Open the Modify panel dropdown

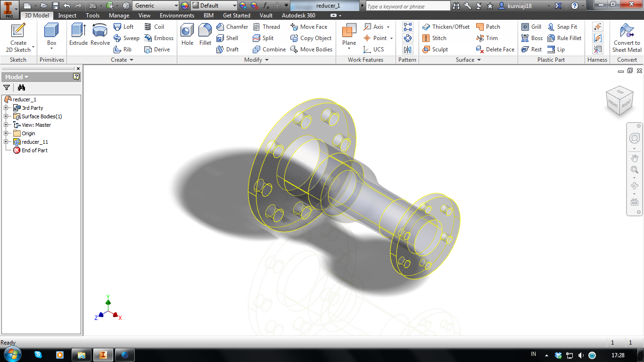click(x=256, y=60)
